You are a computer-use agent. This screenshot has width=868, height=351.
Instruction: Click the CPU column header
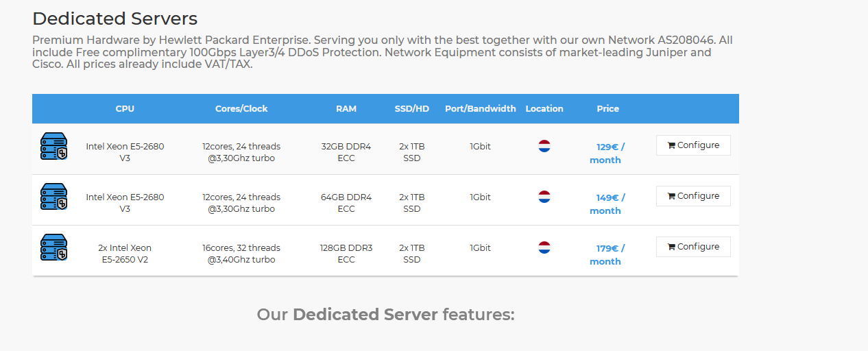coord(125,108)
